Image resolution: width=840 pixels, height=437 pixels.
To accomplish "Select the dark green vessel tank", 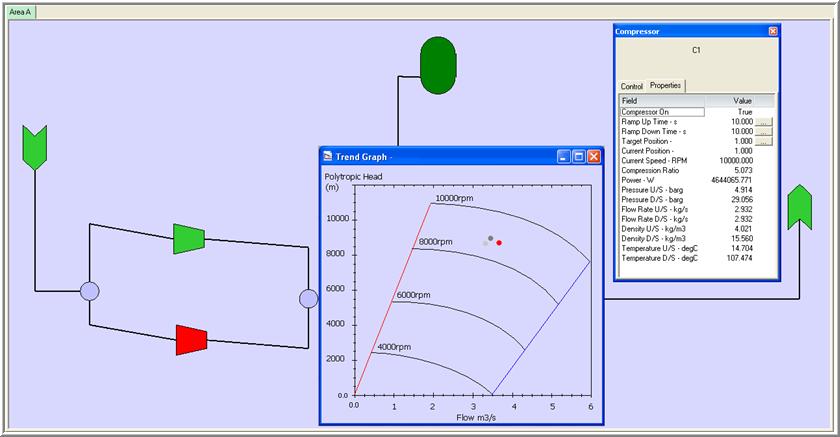I will [x=438, y=65].
